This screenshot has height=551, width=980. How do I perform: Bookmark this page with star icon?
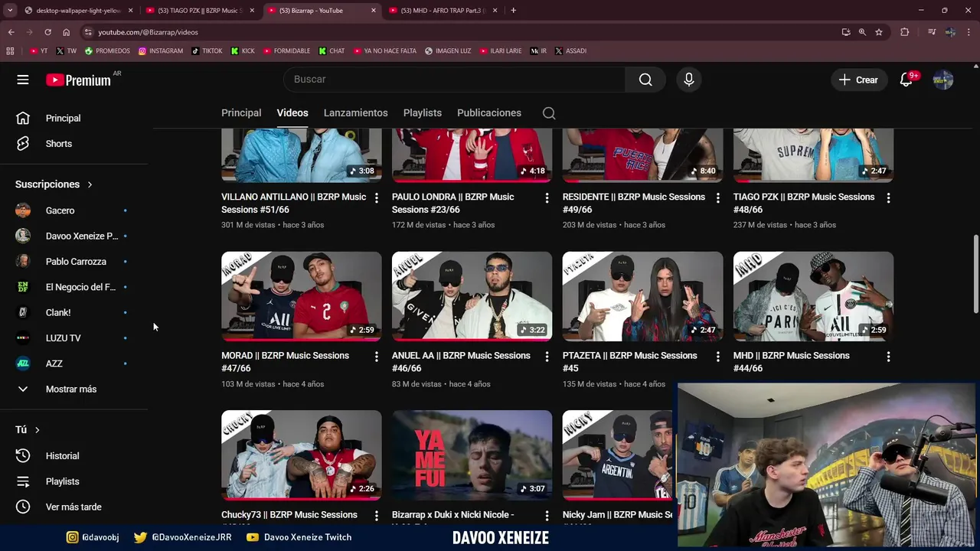(x=879, y=32)
